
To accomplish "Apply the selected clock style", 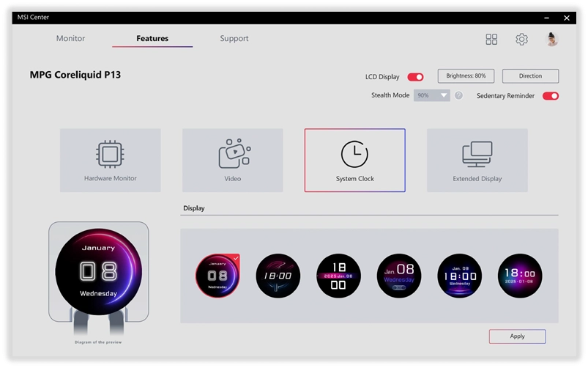I will coord(517,336).
